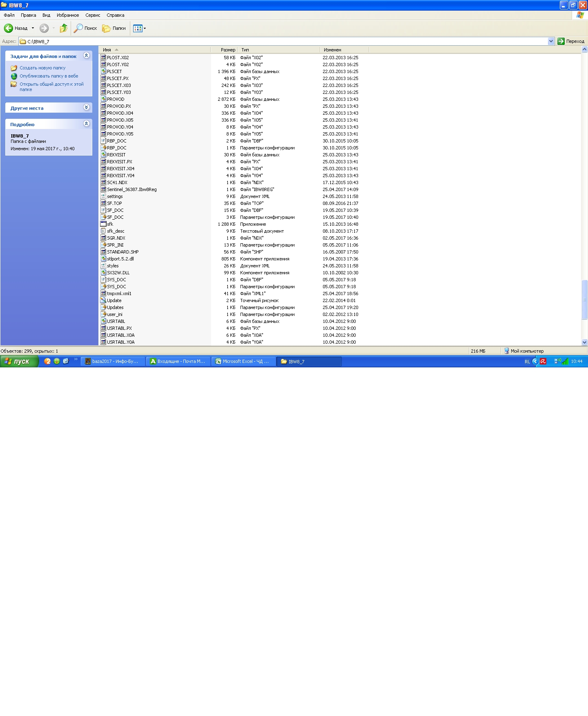Open the Файл menu
The height and width of the screenshot is (716, 588).
(9, 15)
